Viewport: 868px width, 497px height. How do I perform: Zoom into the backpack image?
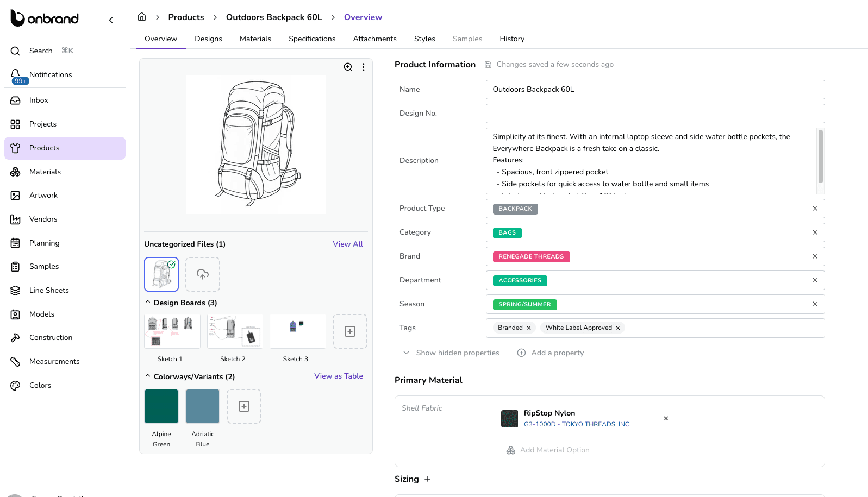tap(348, 67)
